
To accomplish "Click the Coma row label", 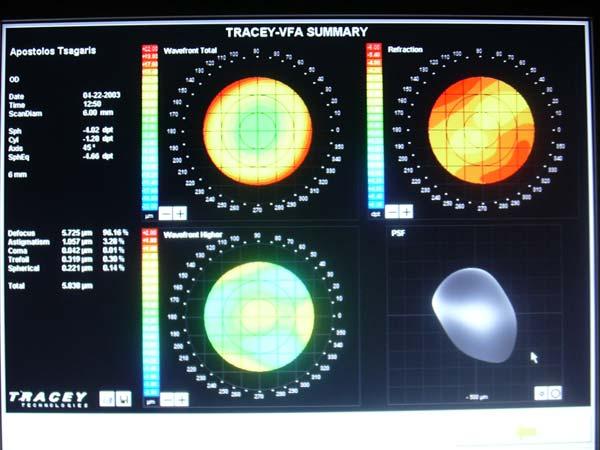I will pyautogui.click(x=18, y=251).
